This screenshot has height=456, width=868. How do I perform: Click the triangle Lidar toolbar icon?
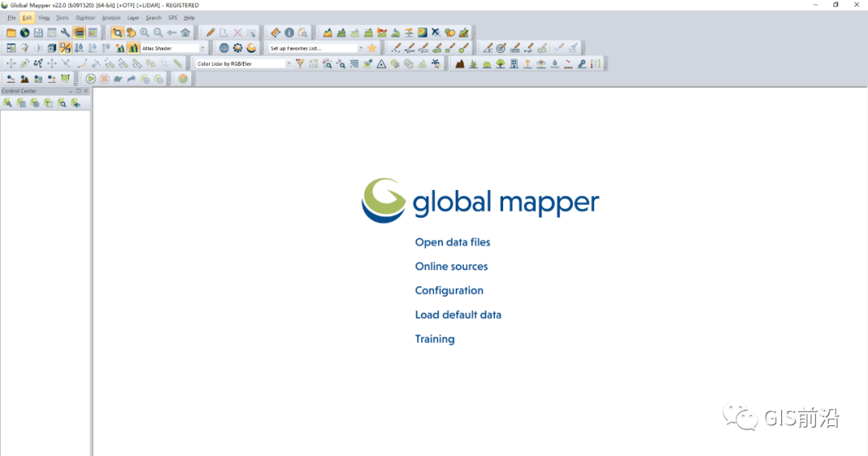[x=382, y=64]
